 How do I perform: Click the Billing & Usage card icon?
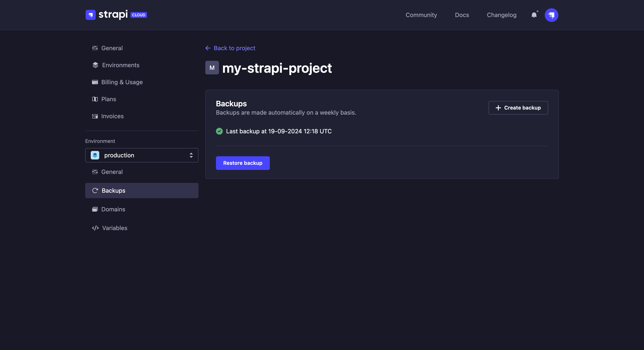[95, 82]
